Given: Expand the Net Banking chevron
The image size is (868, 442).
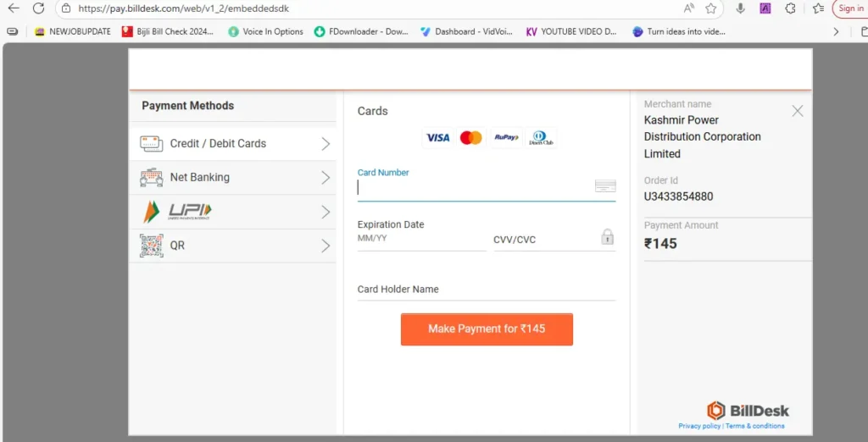Looking at the screenshot, I should click(x=325, y=178).
